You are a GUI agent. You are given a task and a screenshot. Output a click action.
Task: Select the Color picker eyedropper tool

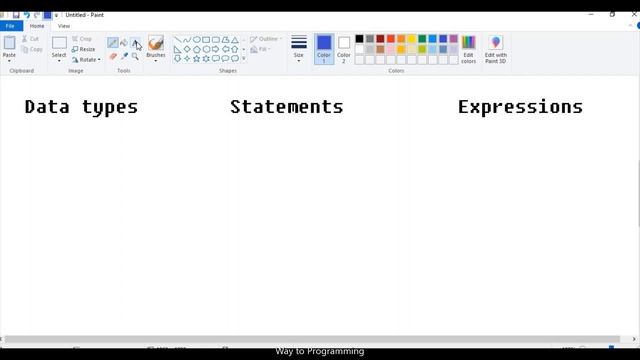coord(124,56)
